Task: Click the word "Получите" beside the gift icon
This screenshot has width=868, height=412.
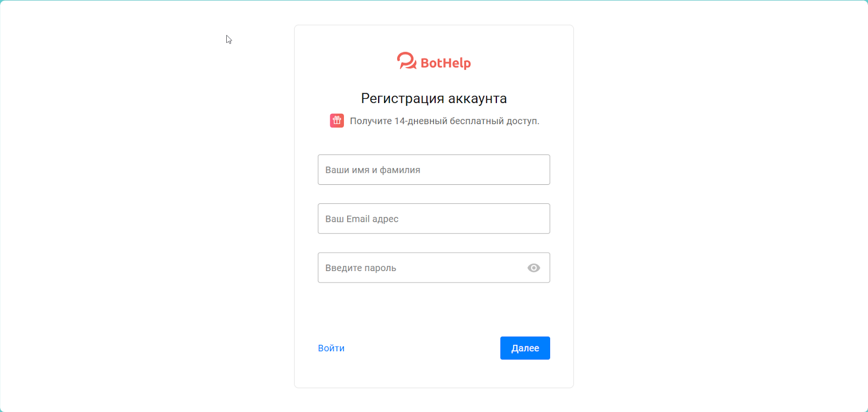Action: (371, 121)
